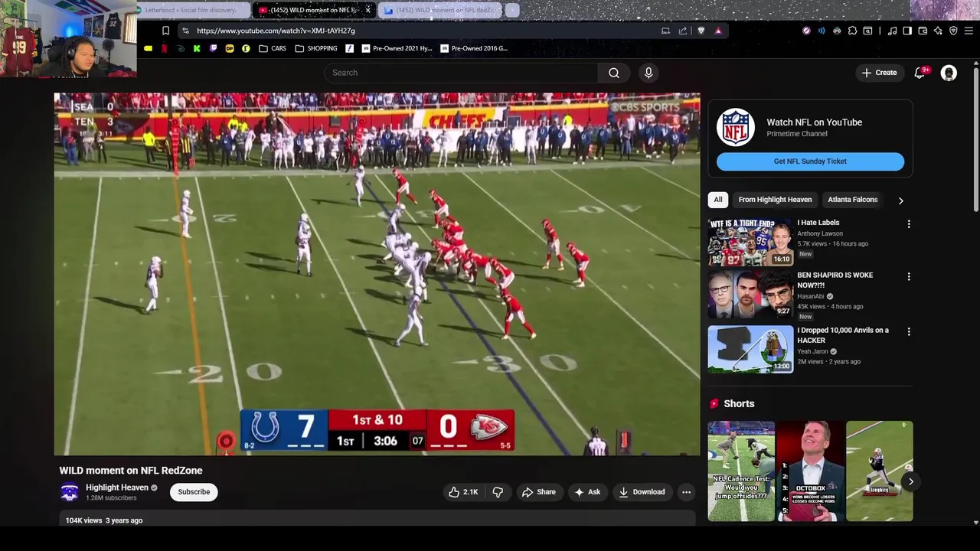
Task: Open a new browser tab
Action: (512, 10)
